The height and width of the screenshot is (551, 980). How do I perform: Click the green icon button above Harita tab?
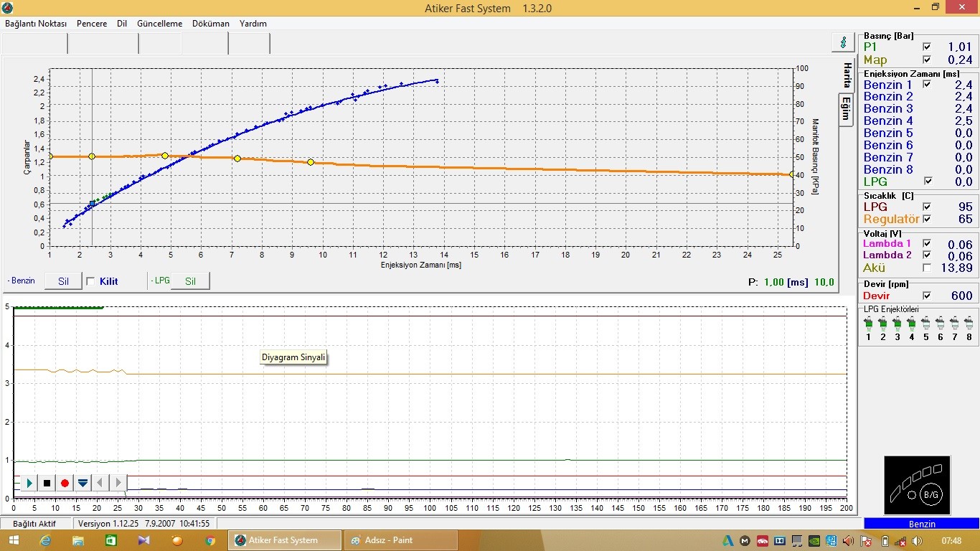coord(843,42)
